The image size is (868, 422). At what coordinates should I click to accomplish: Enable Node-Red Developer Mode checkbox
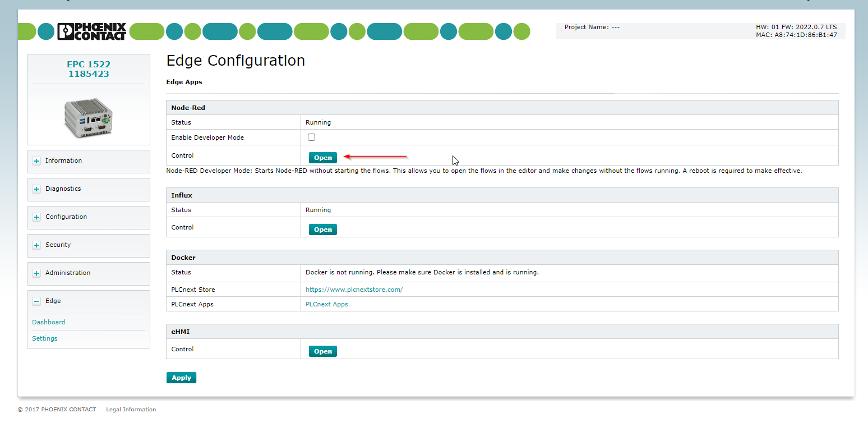pyautogui.click(x=311, y=137)
